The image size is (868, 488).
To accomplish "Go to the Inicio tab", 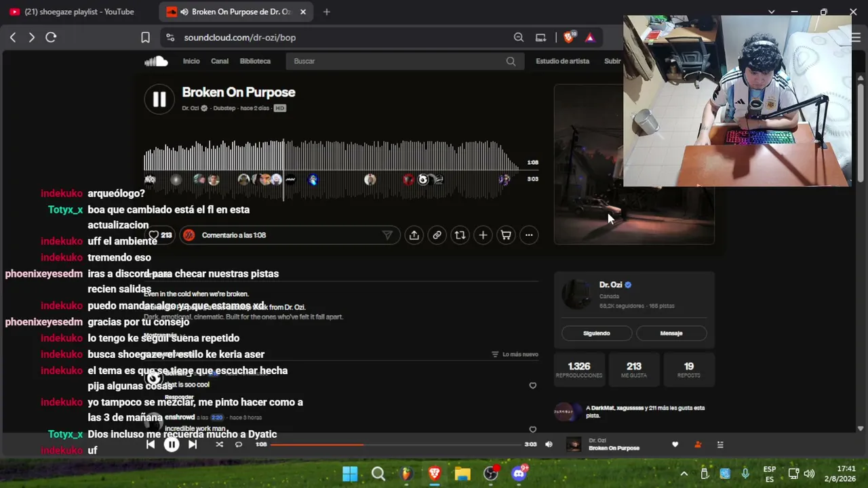I will [x=191, y=61].
